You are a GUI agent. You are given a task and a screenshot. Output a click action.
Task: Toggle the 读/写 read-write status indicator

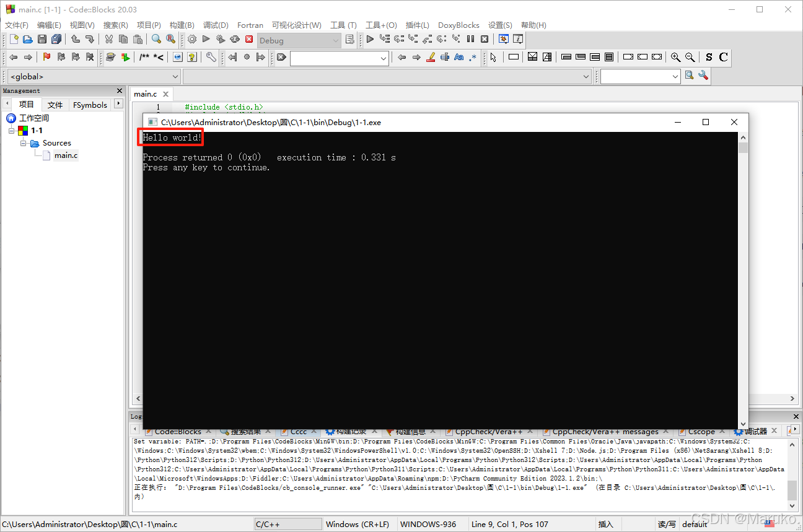(667, 524)
